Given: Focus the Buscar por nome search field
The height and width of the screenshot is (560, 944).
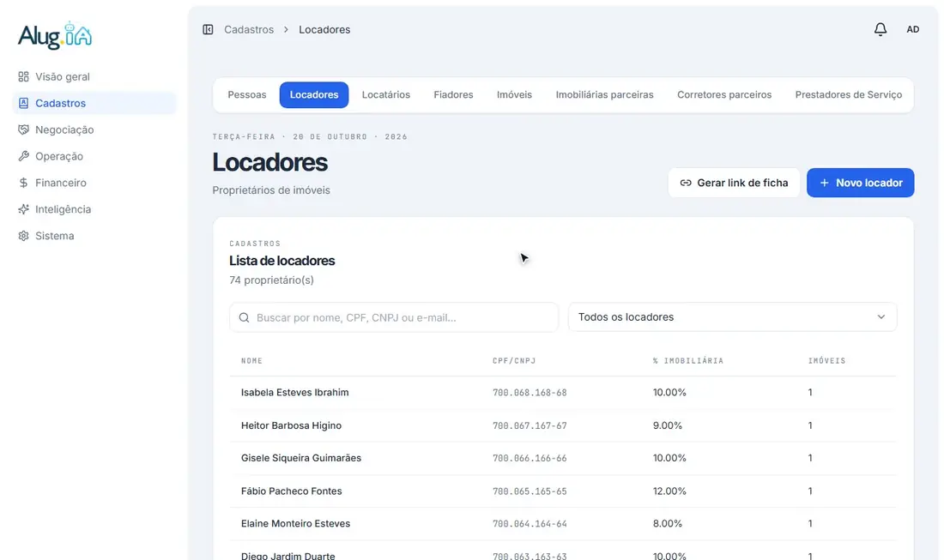Looking at the screenshot, I should [394, 317].
